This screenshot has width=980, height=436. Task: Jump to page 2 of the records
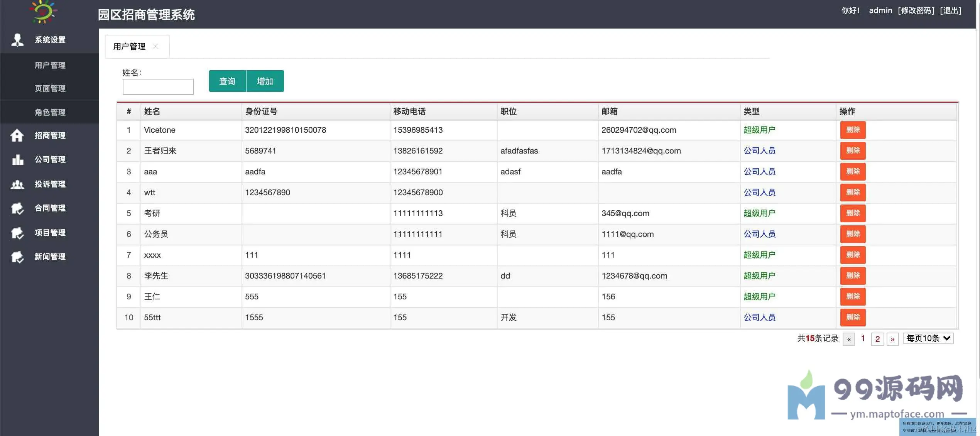click(877, 339)
